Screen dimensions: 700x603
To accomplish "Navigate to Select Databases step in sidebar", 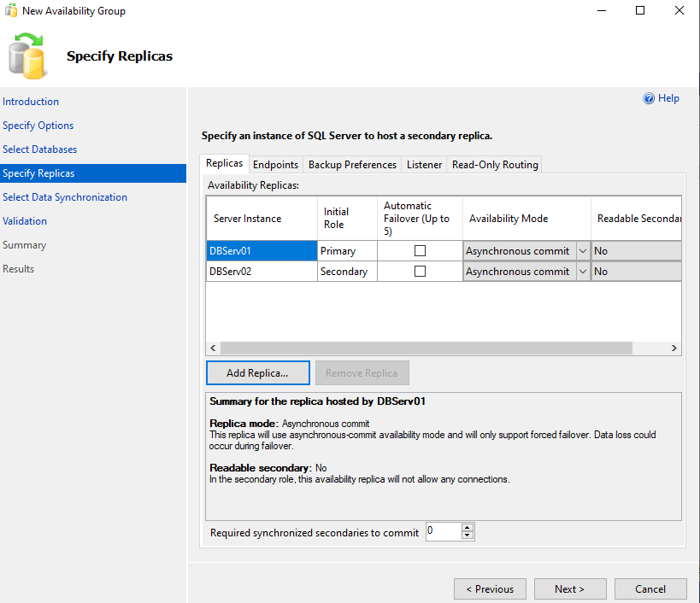I will pyautogui.click(x=39, y=149).
